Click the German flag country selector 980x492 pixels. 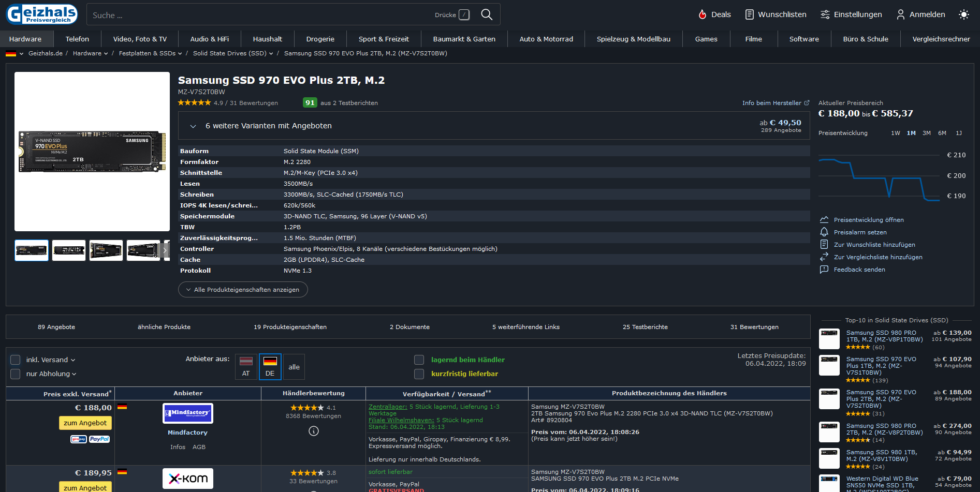14,53
